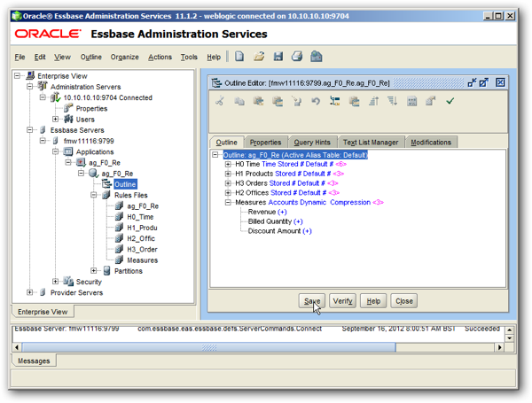532x403 pixels.
Task: Click the lock outline icon before checkmark
Action: coord(431,101)
